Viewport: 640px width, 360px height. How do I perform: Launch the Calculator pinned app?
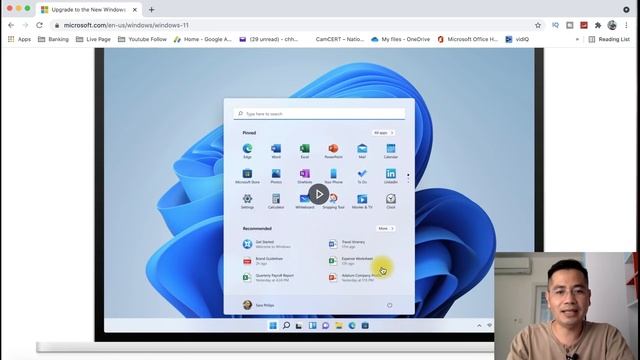[276, 201]
